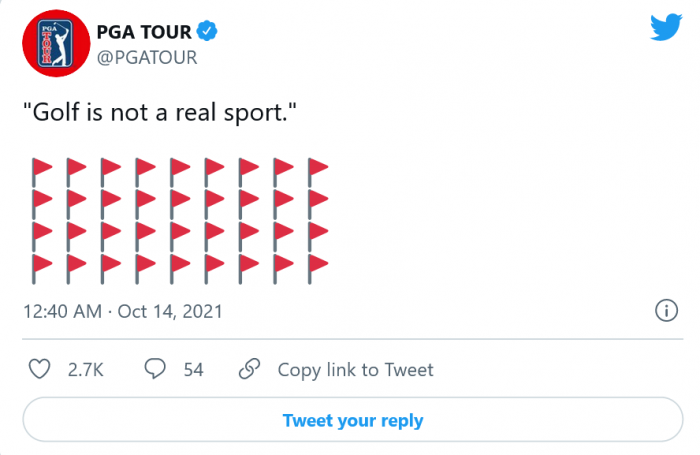Click last red flag in bottom row
Viewport: 700px width, 455px height.
tap(317, 266)
